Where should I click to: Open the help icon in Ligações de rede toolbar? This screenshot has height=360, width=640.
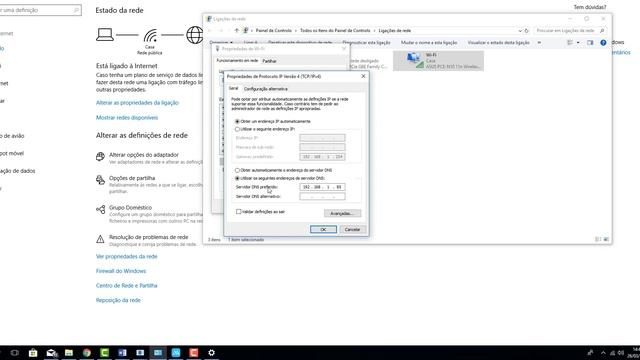pyautogui.click(x=603, y=43)
